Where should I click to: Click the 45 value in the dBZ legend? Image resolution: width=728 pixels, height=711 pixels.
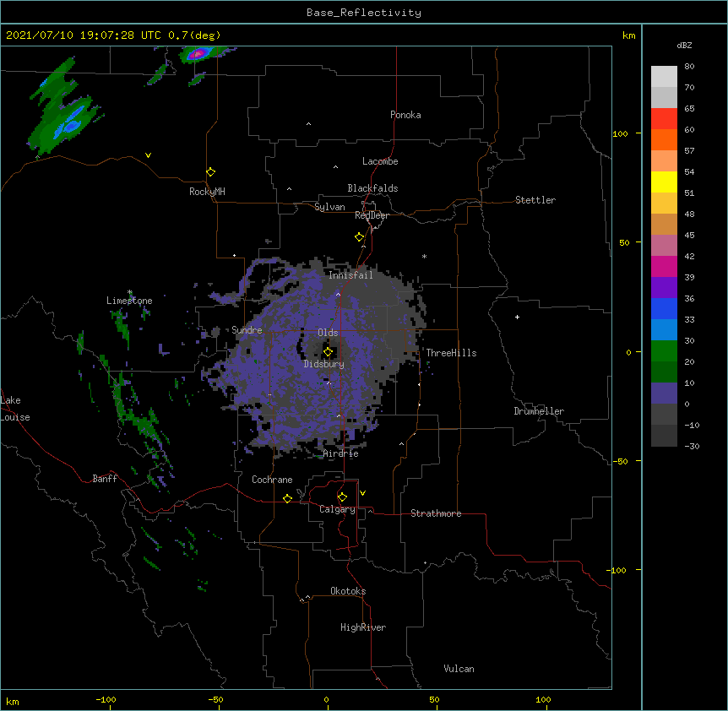pos(689,236)
